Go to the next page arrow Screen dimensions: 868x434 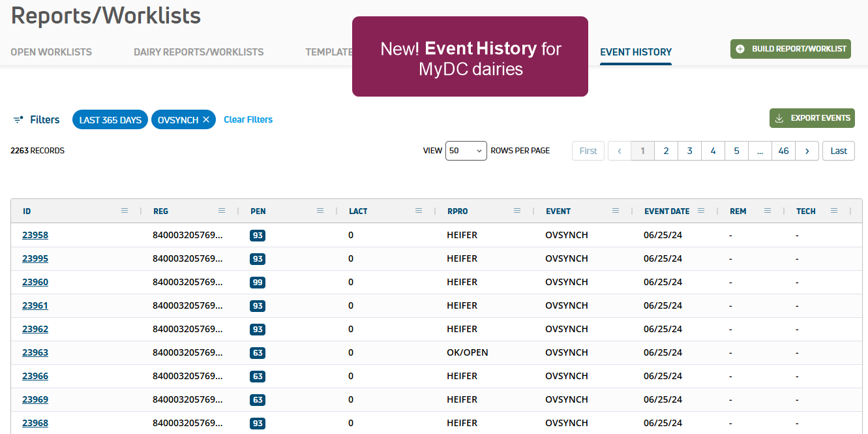[807, 151]
